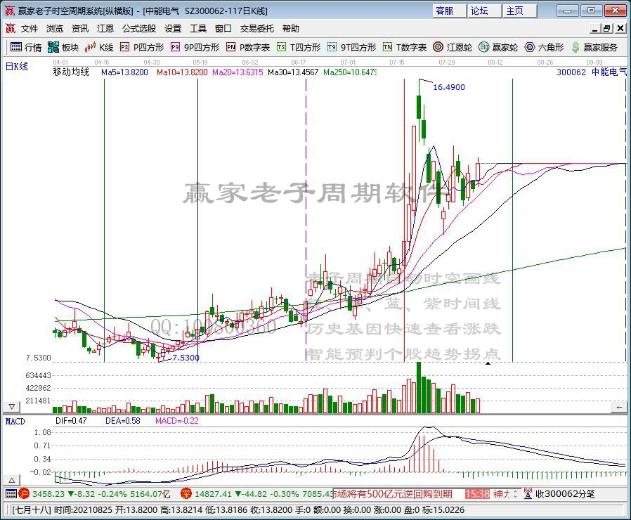The image size is (631, 520).
Task: Click the DIF=0.47 value
Action: 71,421
